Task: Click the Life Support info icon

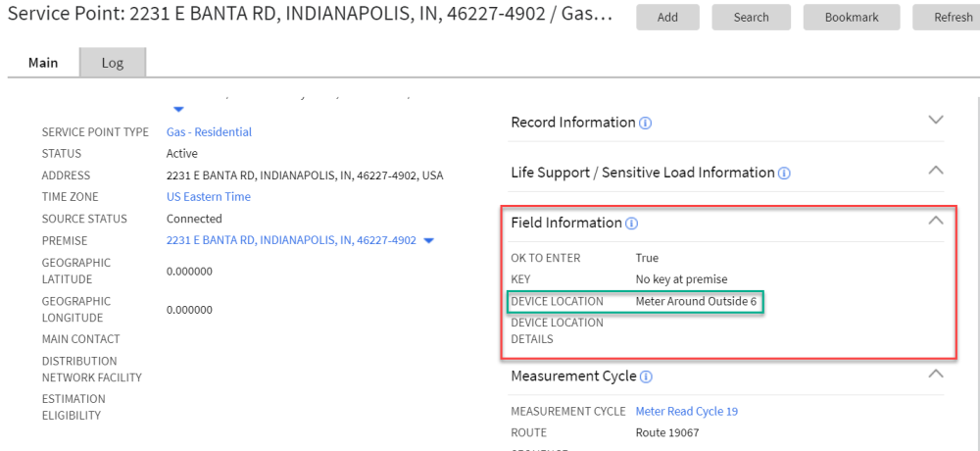Action: point(784,174)
